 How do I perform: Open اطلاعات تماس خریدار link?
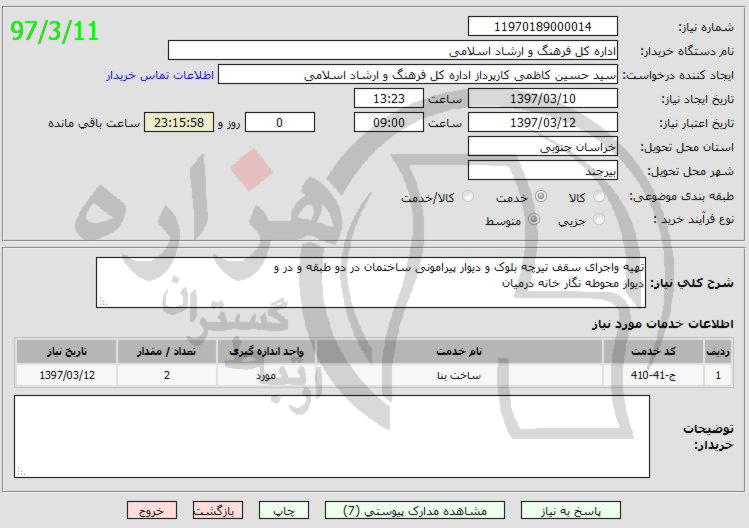point(160,75)
